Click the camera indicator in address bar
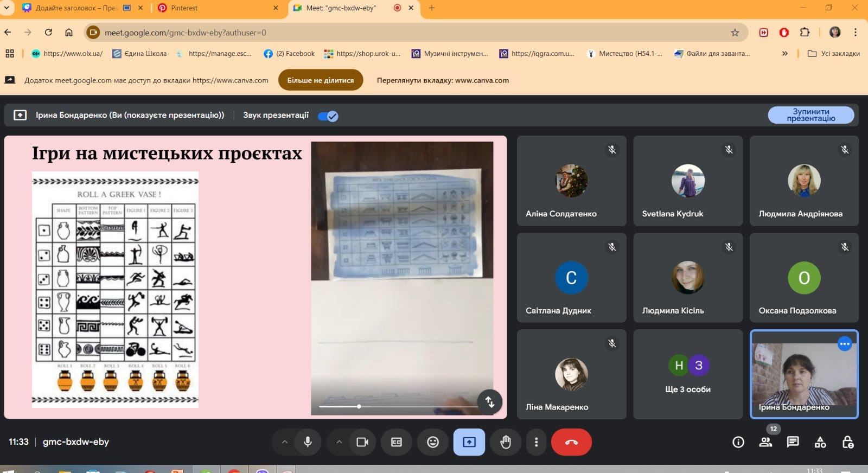Screen dimensions: 868x473 (x=93, y=33)
